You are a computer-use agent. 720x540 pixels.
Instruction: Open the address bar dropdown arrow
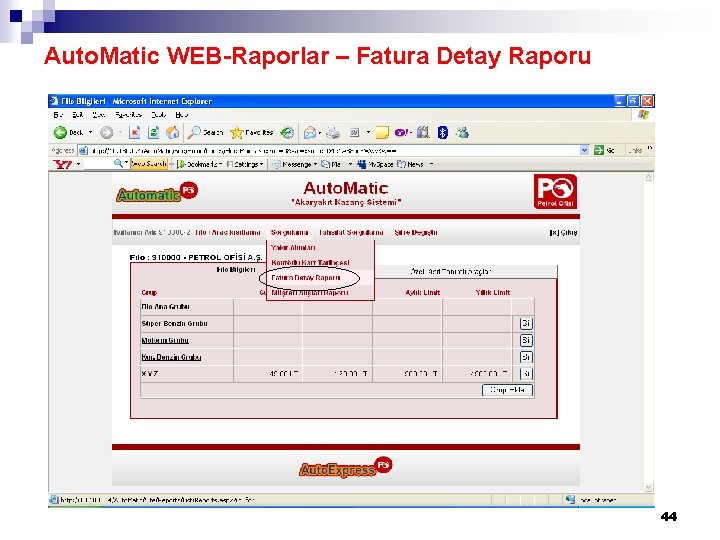pos(584,150)
